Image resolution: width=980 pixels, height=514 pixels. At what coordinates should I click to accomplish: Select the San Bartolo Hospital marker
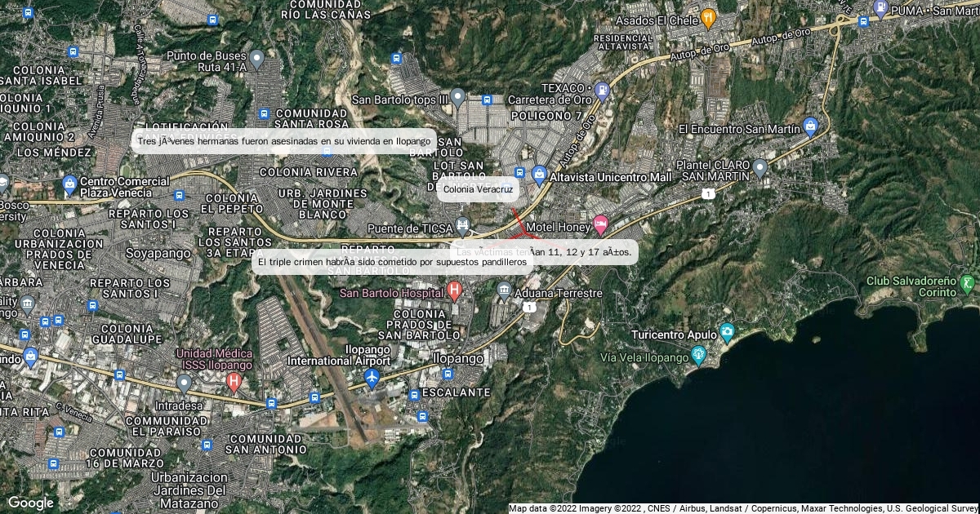pyautogui.click(x=455, y=290)
